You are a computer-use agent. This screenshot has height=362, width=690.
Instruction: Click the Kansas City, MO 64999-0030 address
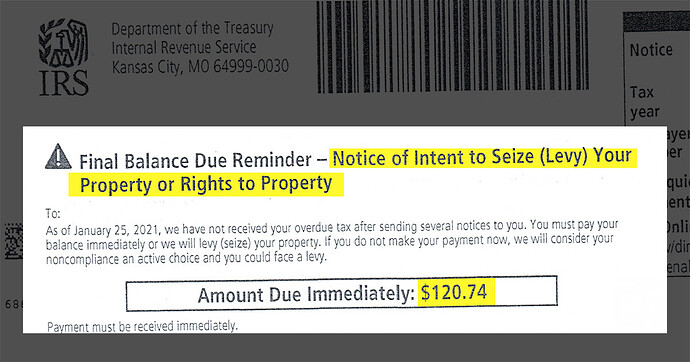pos(200,67)
